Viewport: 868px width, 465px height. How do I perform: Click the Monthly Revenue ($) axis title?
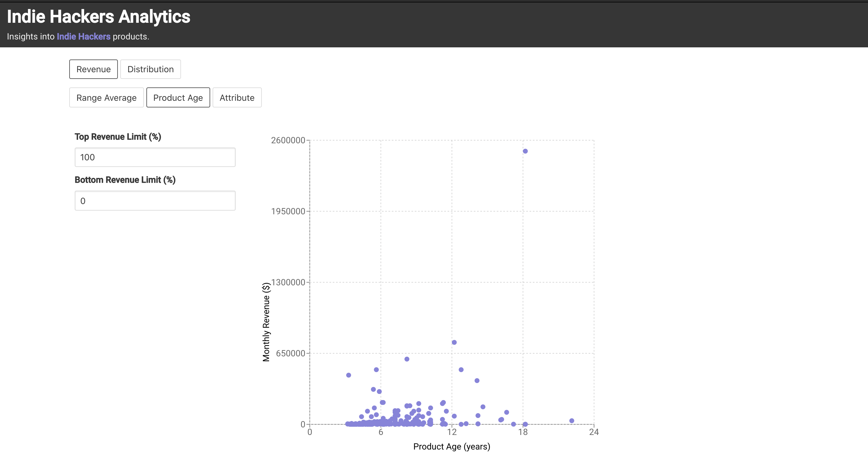click(266, 322)
